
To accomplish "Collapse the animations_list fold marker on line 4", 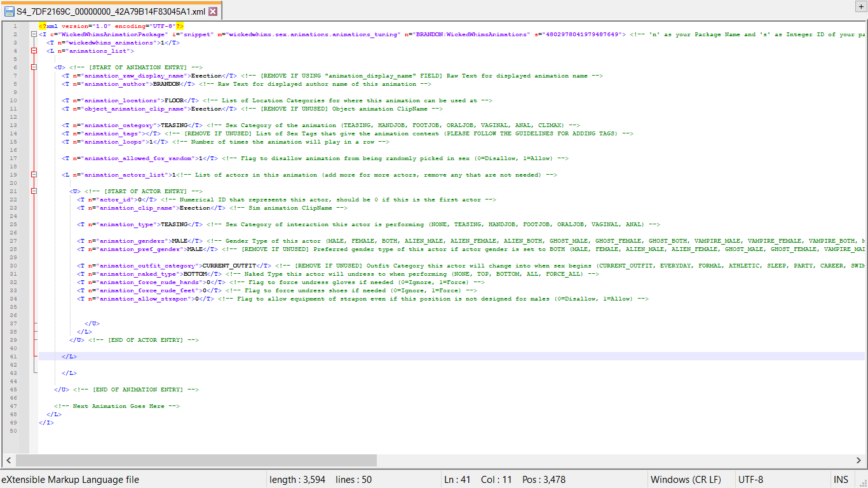I will pos(34,51).
